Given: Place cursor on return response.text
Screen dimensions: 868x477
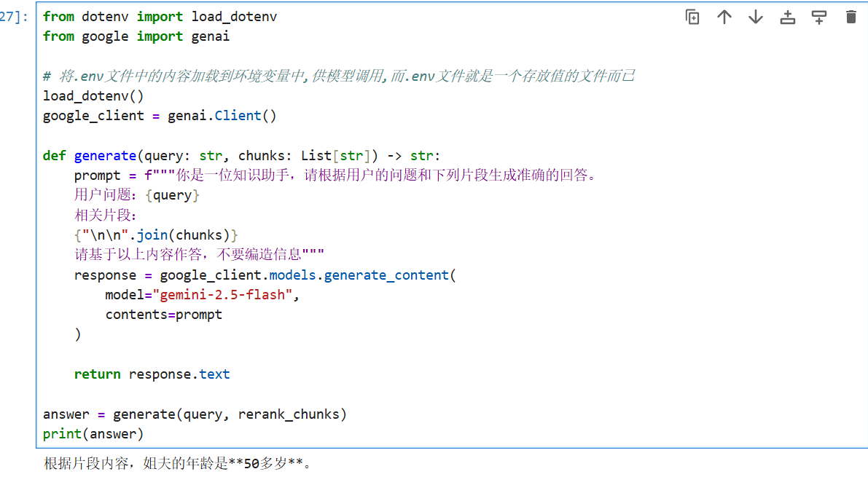Looking at the screenshot, I should [152, 374].
